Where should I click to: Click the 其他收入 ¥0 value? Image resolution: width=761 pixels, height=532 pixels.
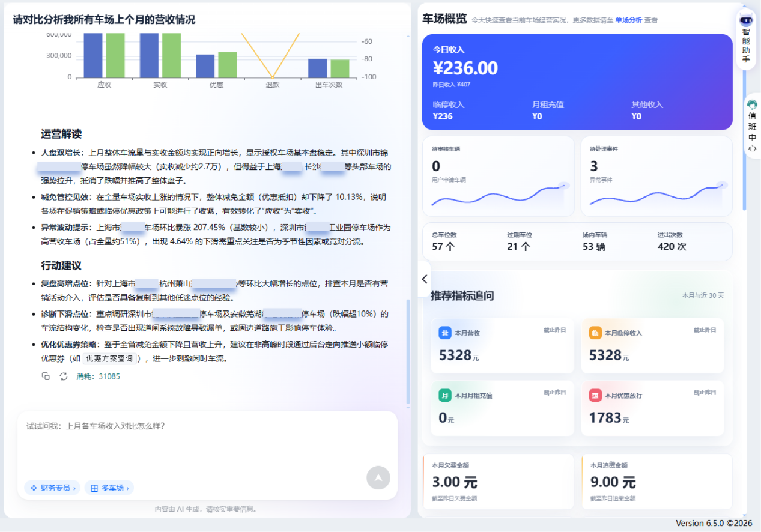point(637,116)
